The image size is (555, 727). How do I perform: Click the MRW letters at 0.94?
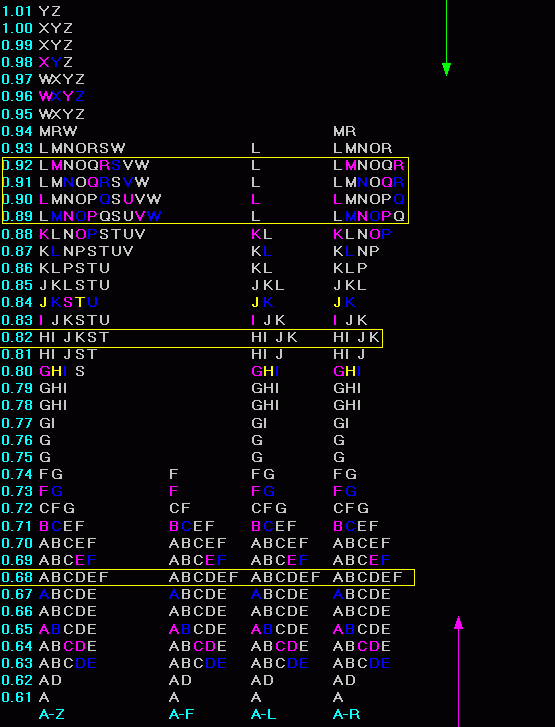point(58,131)
